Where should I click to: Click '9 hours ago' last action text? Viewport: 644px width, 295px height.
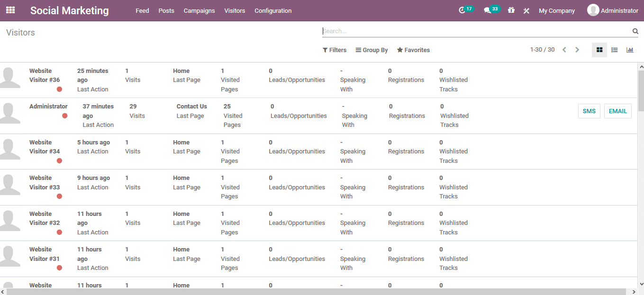coord(93,178)
